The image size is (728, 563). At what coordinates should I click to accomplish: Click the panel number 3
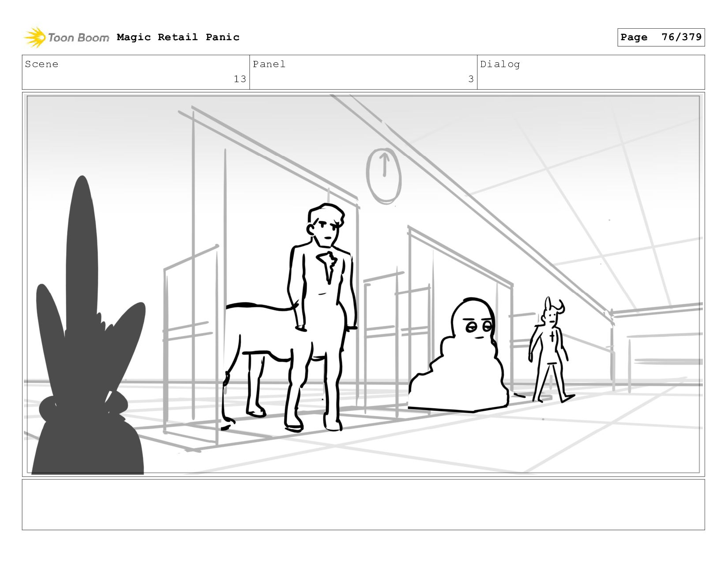pos(471,79)
